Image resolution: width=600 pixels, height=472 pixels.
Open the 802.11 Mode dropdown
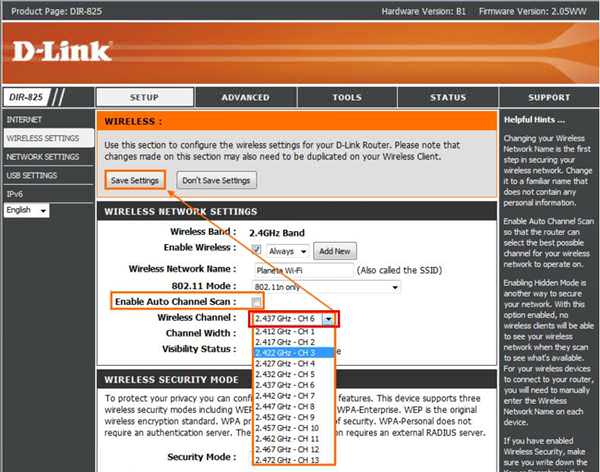pos(326,287)
